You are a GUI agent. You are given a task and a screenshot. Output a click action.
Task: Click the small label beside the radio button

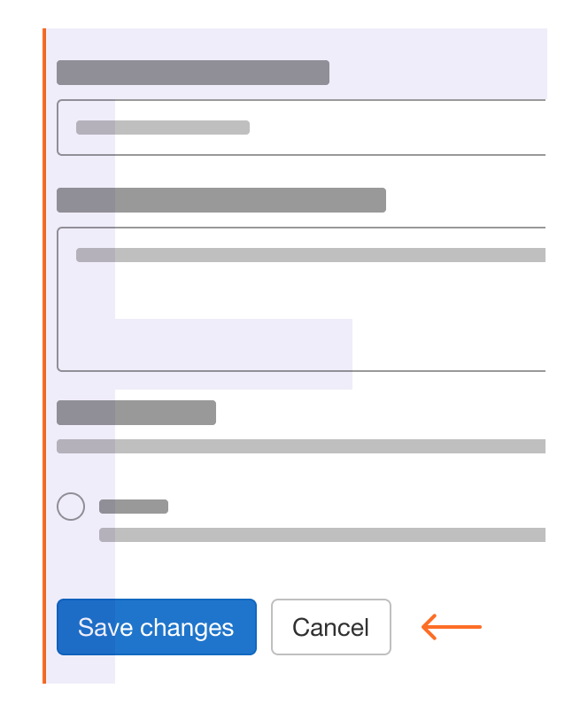click(133, 506)
